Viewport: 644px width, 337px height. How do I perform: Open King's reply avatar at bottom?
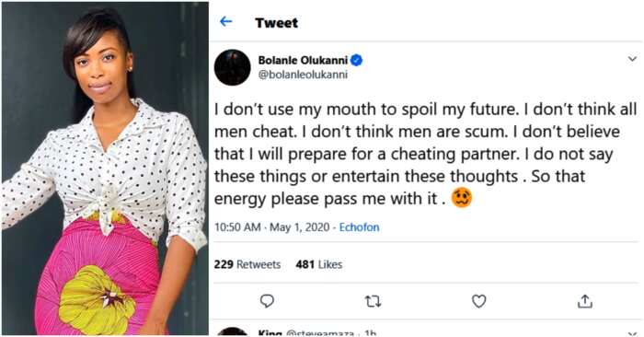click(233, 332)
